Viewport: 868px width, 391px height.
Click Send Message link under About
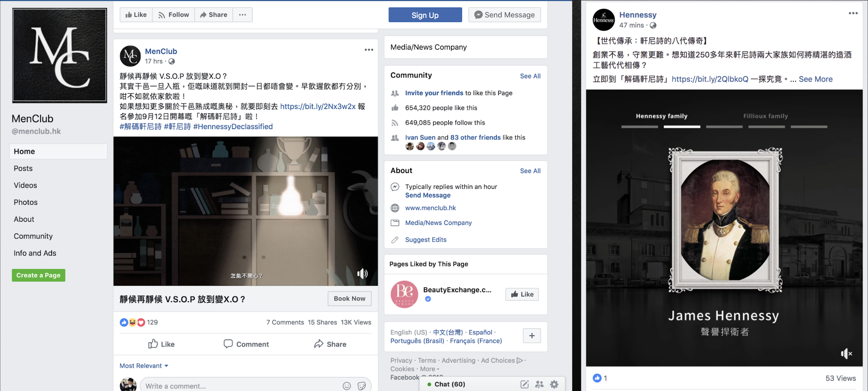428,195
